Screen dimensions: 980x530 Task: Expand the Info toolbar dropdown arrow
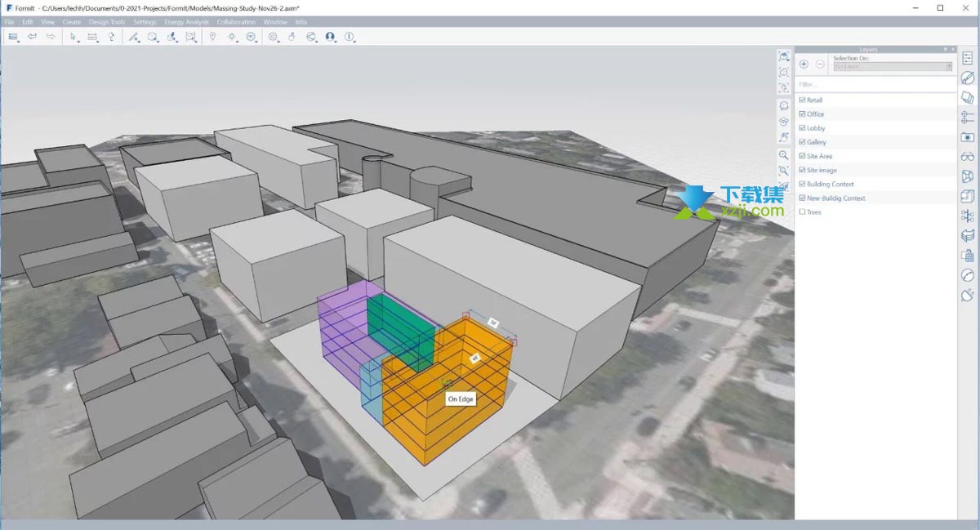(x=354, y=40)
